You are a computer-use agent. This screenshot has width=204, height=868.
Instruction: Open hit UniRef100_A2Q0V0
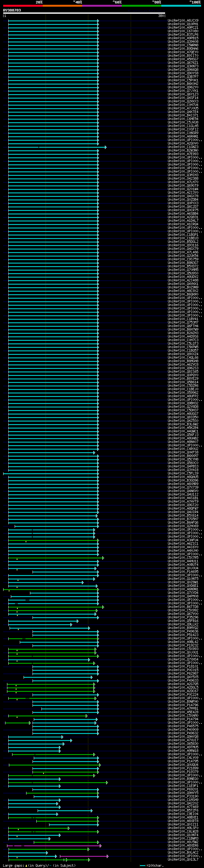point(183,144)
